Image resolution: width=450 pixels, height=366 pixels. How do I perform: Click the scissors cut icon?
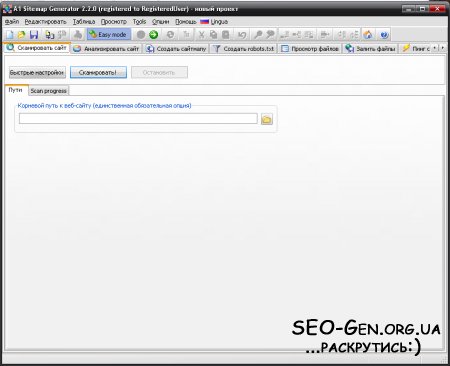[201, 34]
